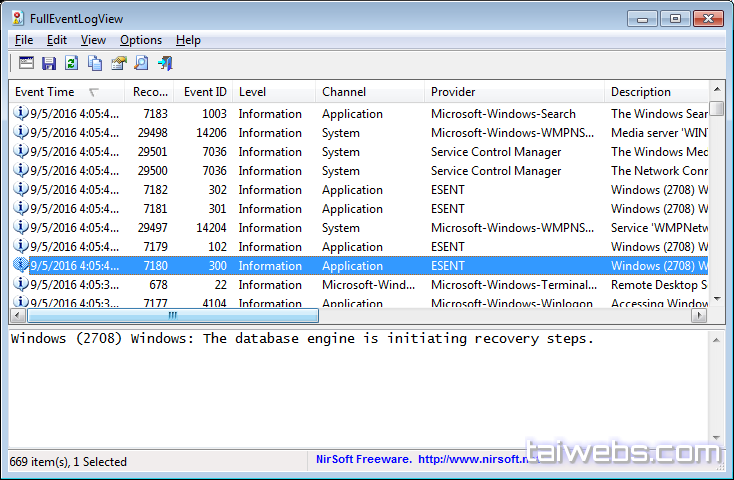This screenshot has width=734, height=480.
Task: Click the Save Selected Items floppy icon
Action: (49, 63)
